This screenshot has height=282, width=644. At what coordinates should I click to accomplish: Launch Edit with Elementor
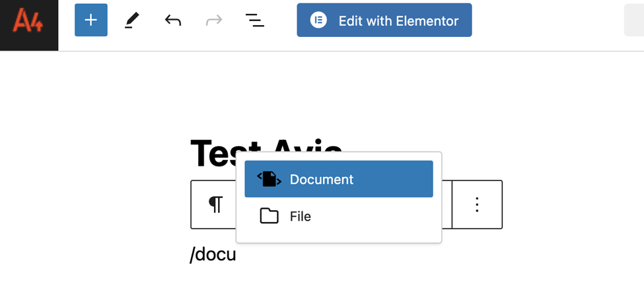coord(384,20)
